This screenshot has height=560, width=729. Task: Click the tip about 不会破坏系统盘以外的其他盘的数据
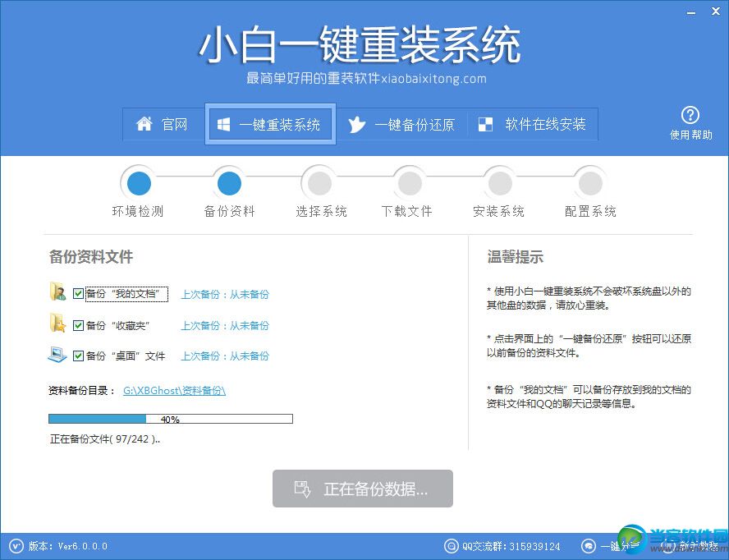pos(589,298)
